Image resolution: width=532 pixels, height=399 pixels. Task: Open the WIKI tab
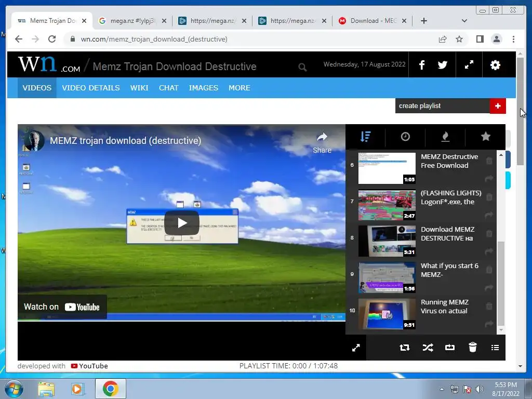coord(139,88)
